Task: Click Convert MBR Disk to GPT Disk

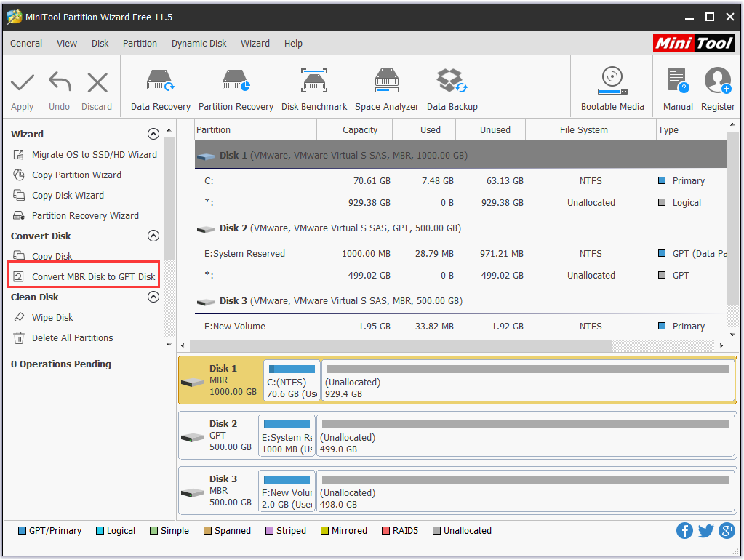Action: point(94,276)
